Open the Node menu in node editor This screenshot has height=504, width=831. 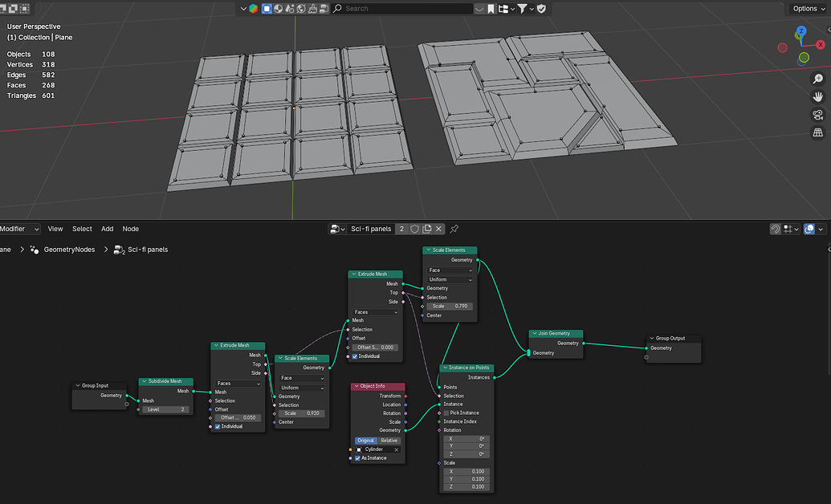click(x=130, y=229)
